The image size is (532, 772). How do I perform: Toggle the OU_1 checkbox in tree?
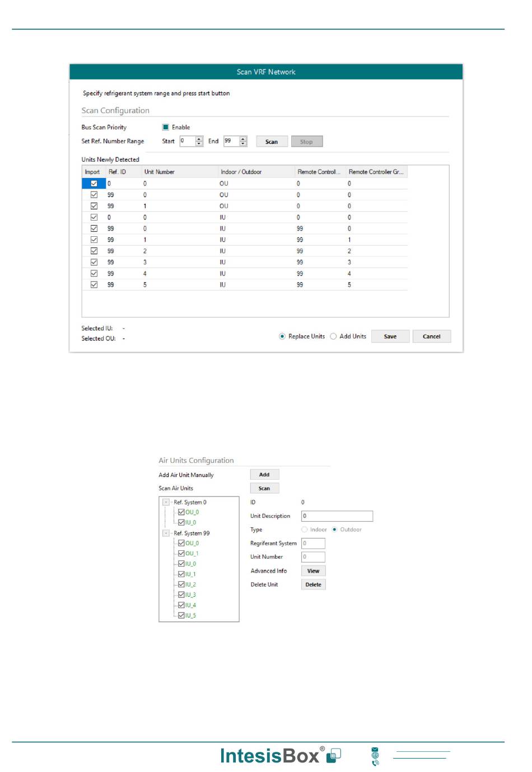[181, 554]
